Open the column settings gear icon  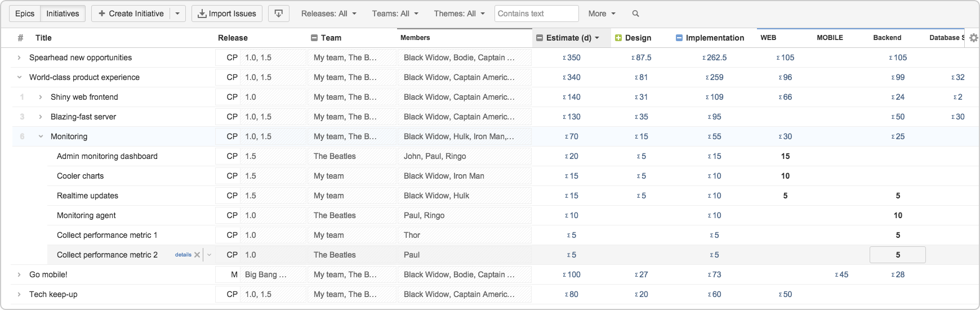pyautogui.click(x=973, y=38)
